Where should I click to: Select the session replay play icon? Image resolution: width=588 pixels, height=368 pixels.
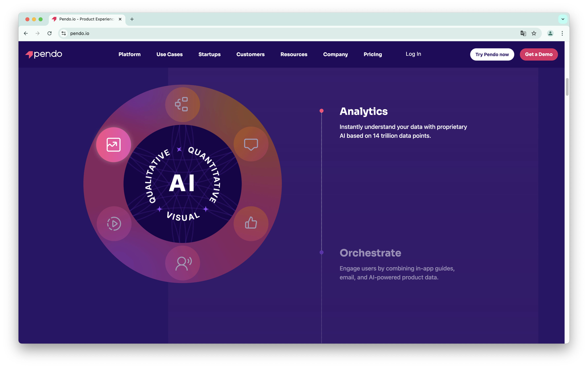[114, 223]
